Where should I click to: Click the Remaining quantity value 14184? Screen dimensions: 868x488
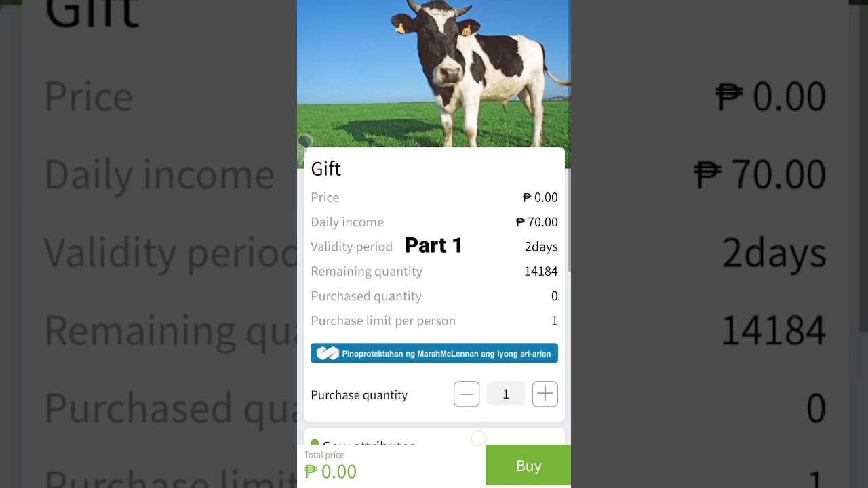tap(541, 272)
